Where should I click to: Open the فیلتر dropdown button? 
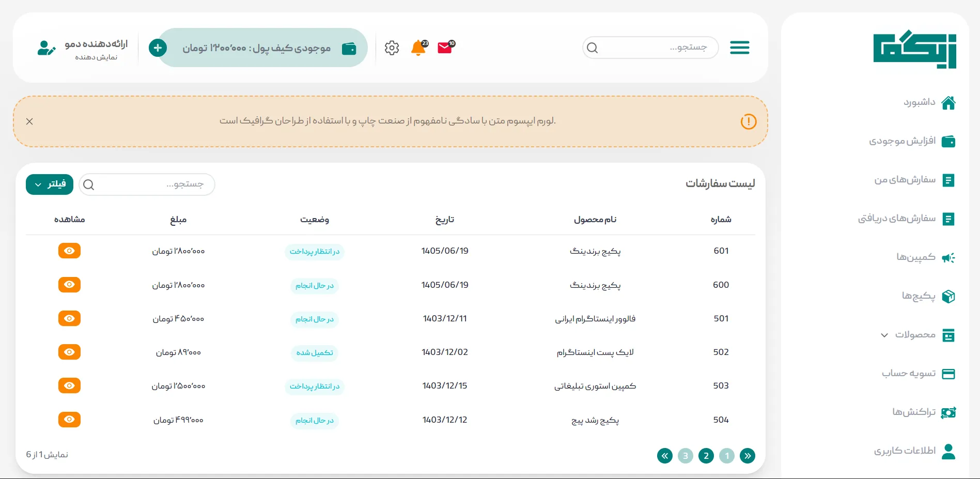(x=50, y=184)
